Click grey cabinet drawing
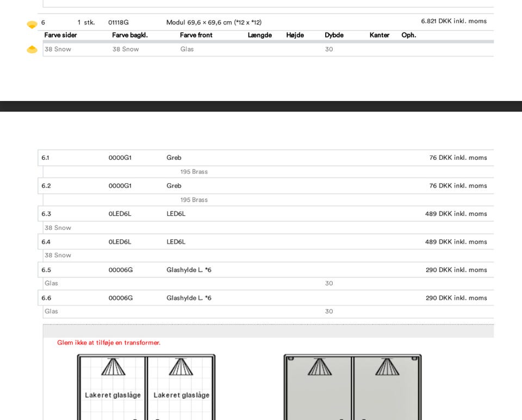This screenshot has width=522, height=420. 352,387
